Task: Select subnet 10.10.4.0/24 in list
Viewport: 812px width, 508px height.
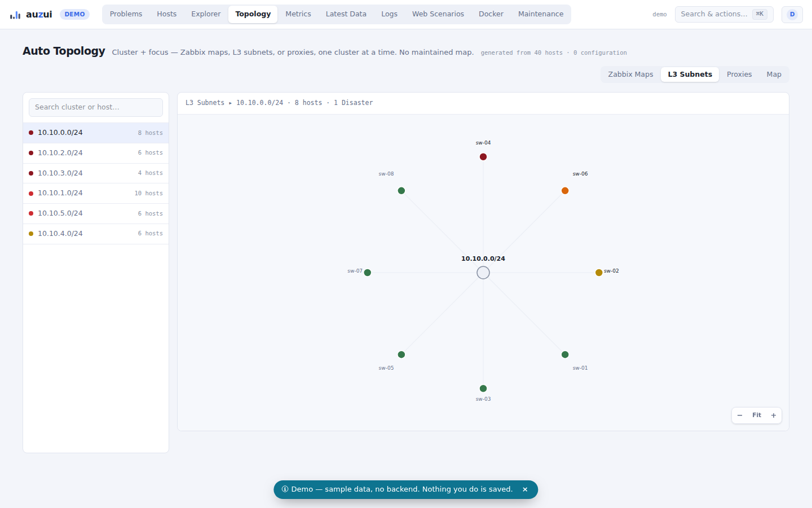Action: [x=96, y=234]
